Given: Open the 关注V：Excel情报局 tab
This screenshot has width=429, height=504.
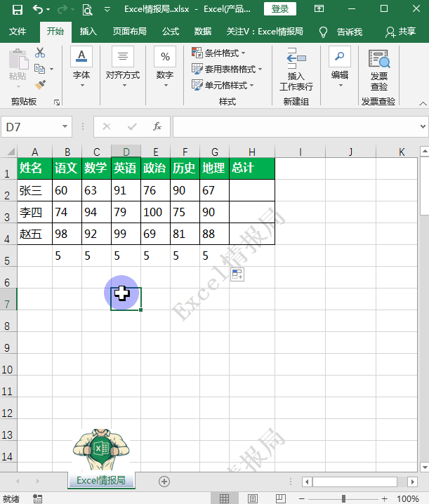Looking at the screenshot, I should click(265, 32).
